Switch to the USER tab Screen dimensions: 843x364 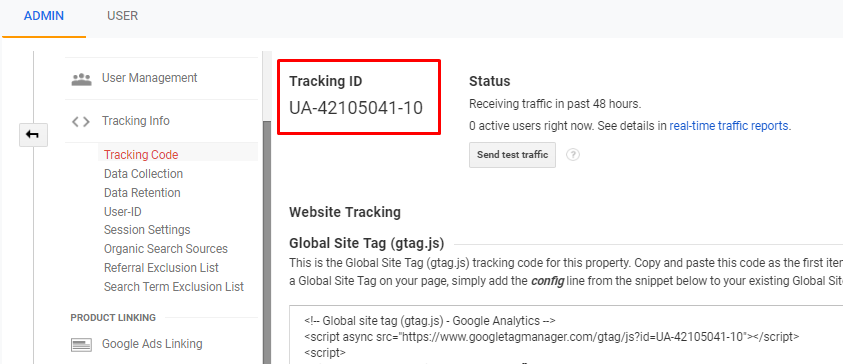[123, 16]
